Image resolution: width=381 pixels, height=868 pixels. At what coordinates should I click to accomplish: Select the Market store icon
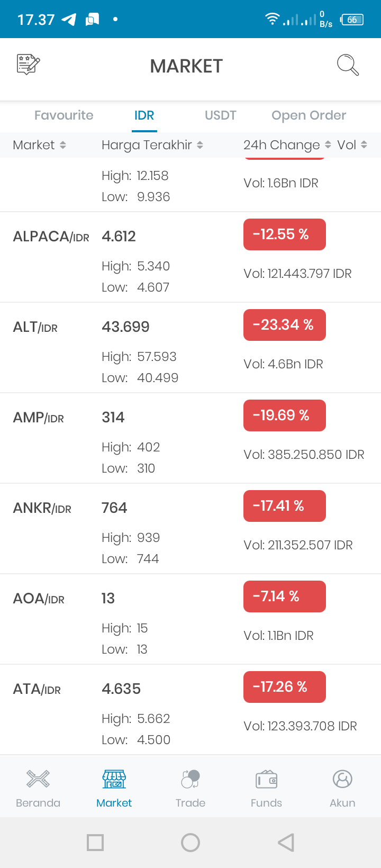(x=114, y=779)
